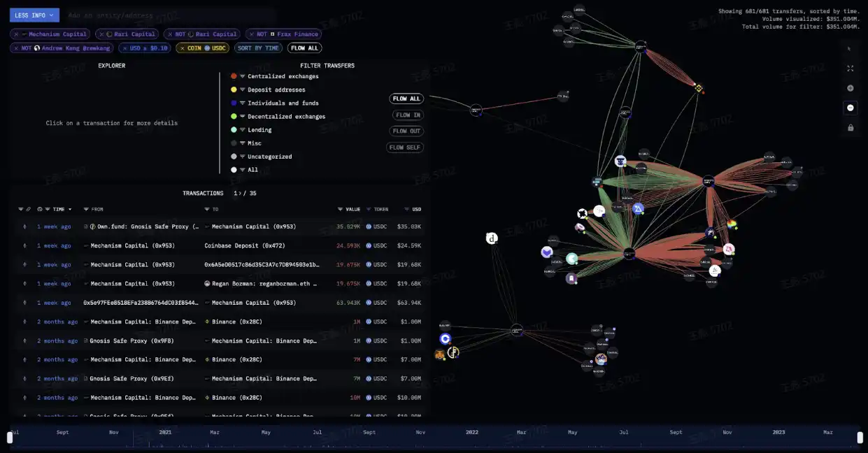Click the link icon in the table header
Image resolution: width=868 pixels, height=453 pixels.
pyautogui.click(x=28, y=209)
